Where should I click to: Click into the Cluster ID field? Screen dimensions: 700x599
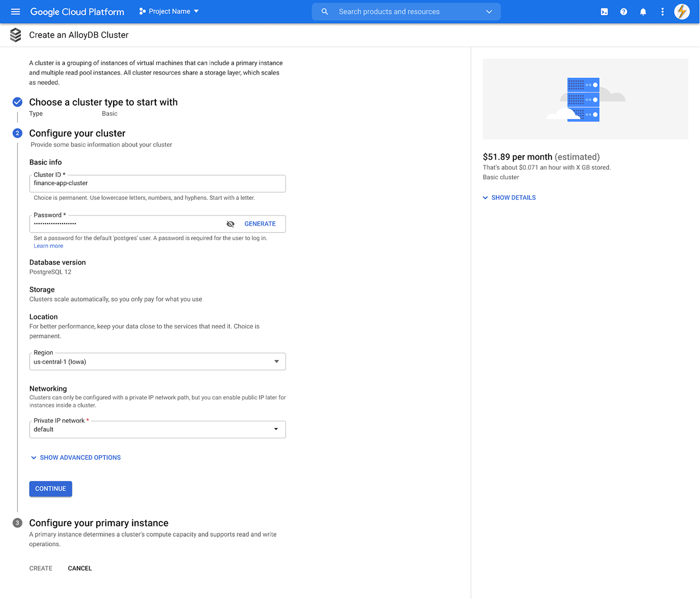(157, 183)
